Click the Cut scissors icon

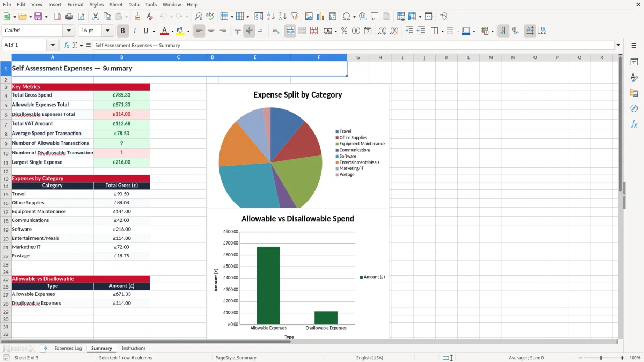coord(96,17)
